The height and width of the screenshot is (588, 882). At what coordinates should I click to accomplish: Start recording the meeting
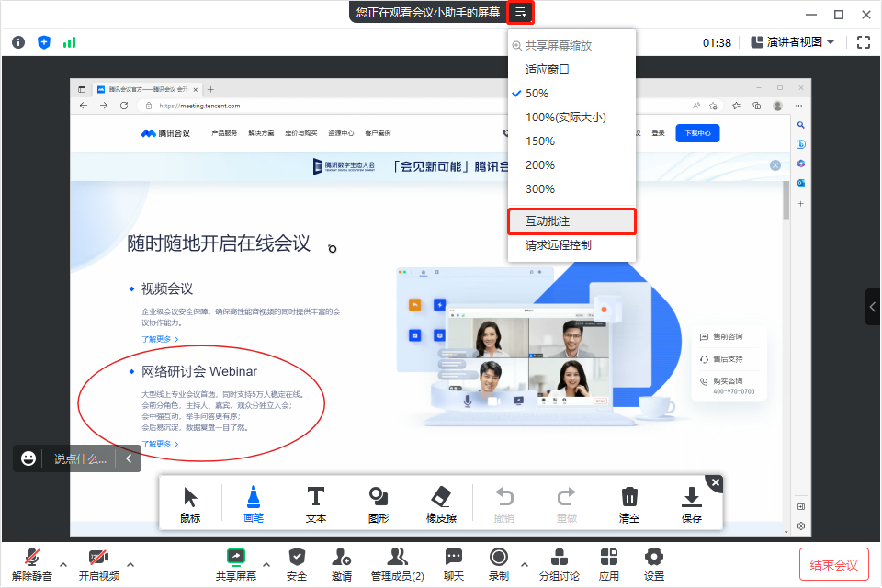coord(498,564)
